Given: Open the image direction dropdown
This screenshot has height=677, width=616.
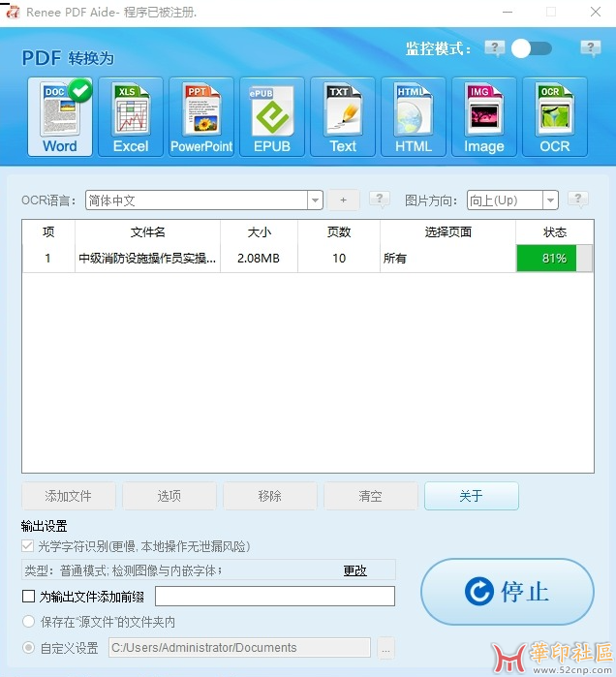Looking at the screenshot, I should pyautogui.click(x=550, y=200).
